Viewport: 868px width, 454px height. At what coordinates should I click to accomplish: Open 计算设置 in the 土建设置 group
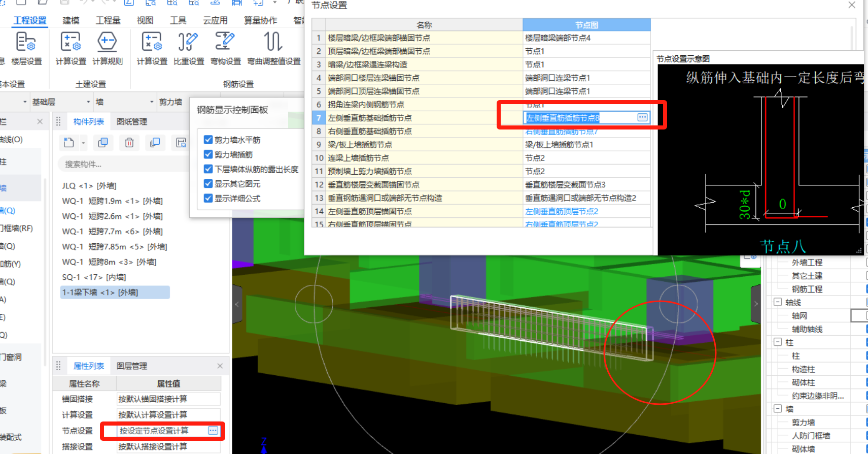tap(71, 48)
